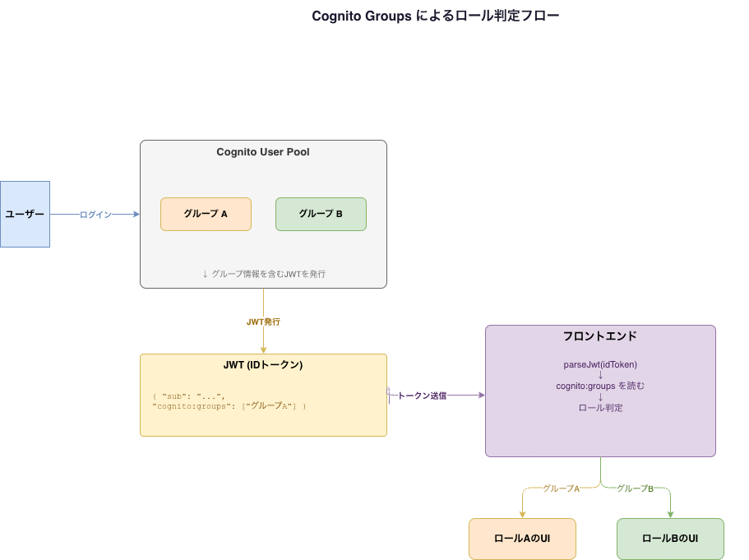This screenshot has height=560, width=749.
Task: Click the ロール判定 text inside フロントエンド
Action: [600, 407]
